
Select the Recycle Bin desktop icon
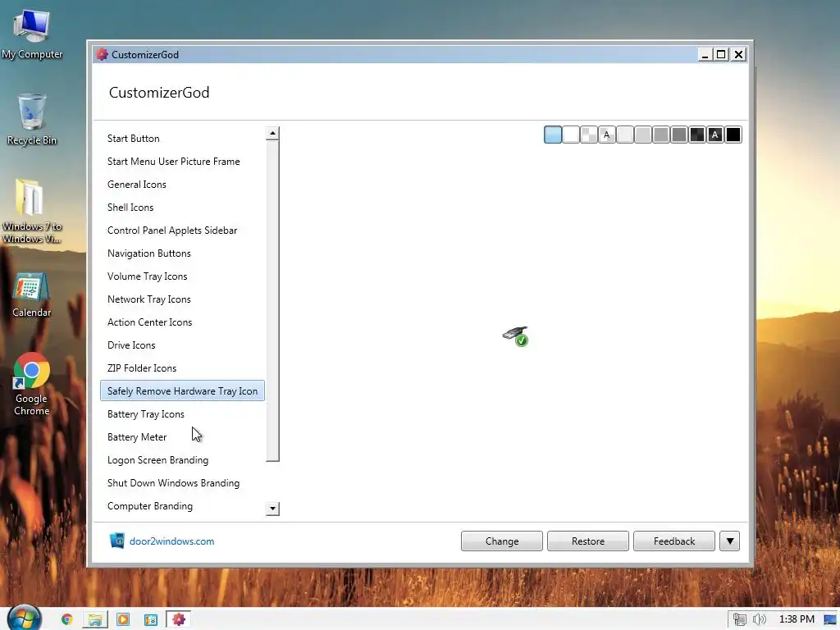click(32, 120)
